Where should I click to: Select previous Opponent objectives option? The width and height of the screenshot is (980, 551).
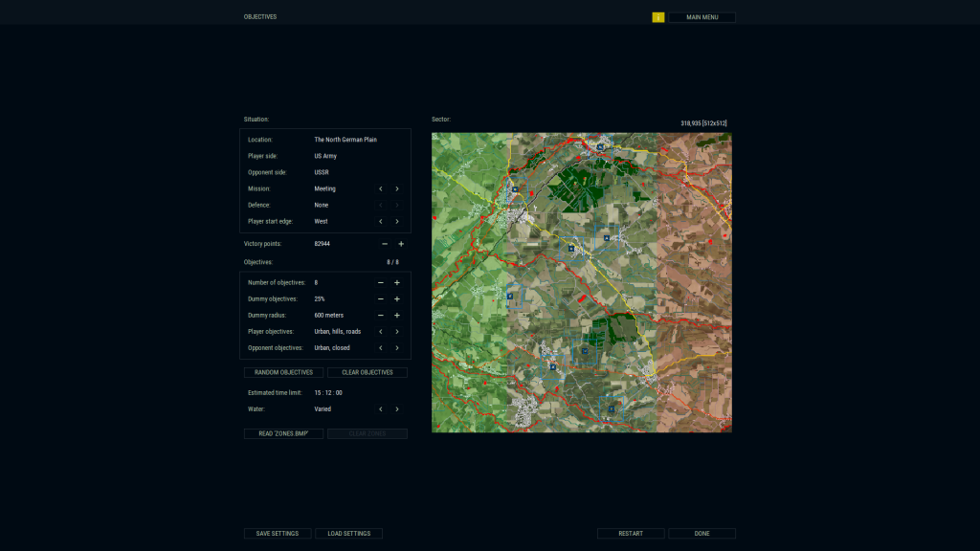381,348
